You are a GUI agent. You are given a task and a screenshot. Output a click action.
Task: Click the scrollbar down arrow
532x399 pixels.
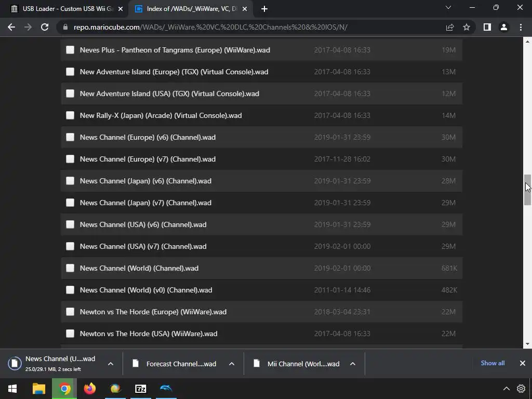tap(527, 344)
